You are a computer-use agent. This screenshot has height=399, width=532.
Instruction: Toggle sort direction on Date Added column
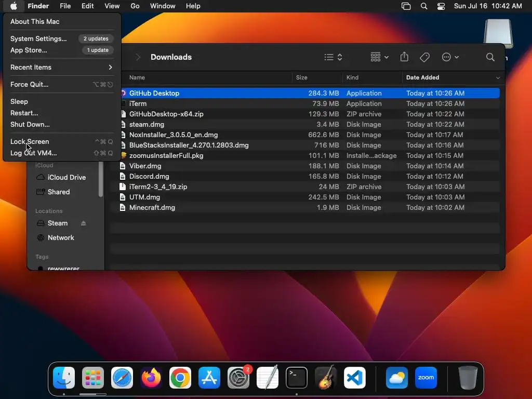tap(498, 78)
